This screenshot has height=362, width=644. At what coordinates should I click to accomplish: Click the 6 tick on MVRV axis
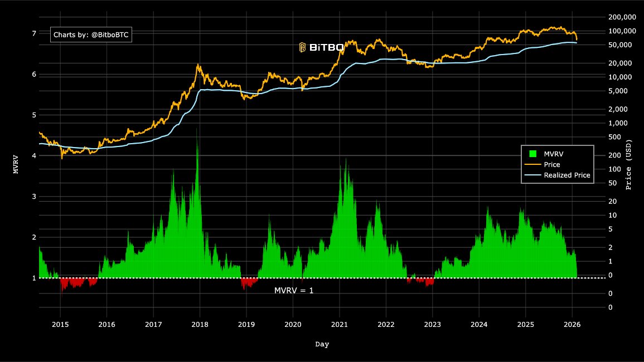click(34, 74)
